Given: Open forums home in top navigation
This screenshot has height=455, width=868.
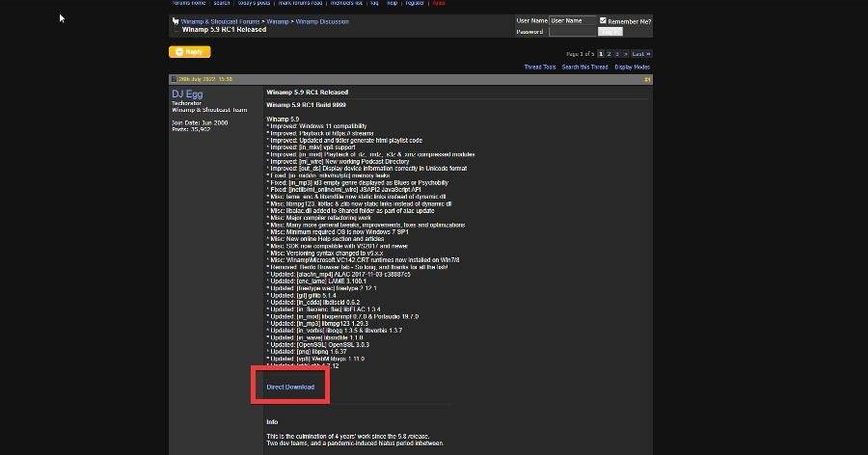Looking at the screenshot, I should (x=188, y=3).
